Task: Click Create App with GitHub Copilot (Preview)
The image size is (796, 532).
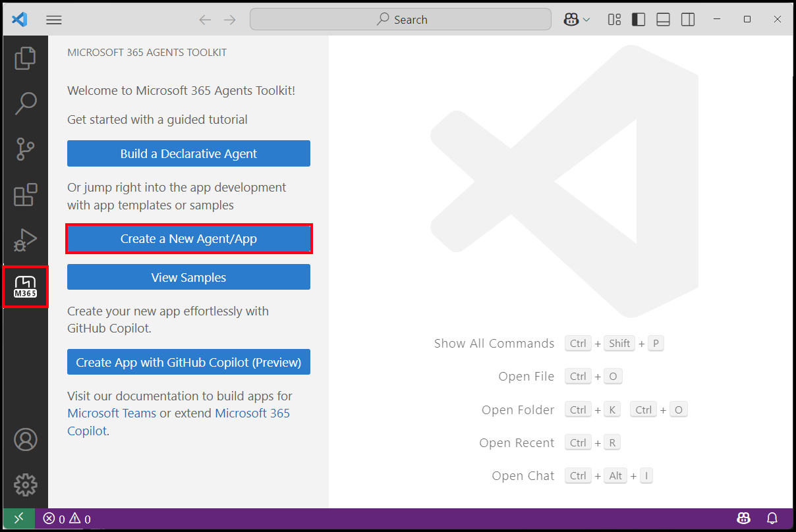Action: [x=188, y=362]
